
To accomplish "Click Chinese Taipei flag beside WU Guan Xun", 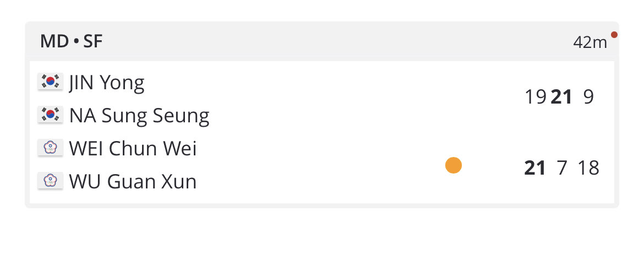I will click(50, 181).
